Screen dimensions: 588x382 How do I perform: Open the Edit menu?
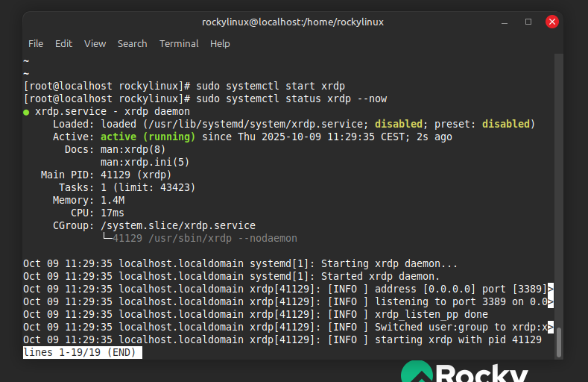click(x=64, y=43)
